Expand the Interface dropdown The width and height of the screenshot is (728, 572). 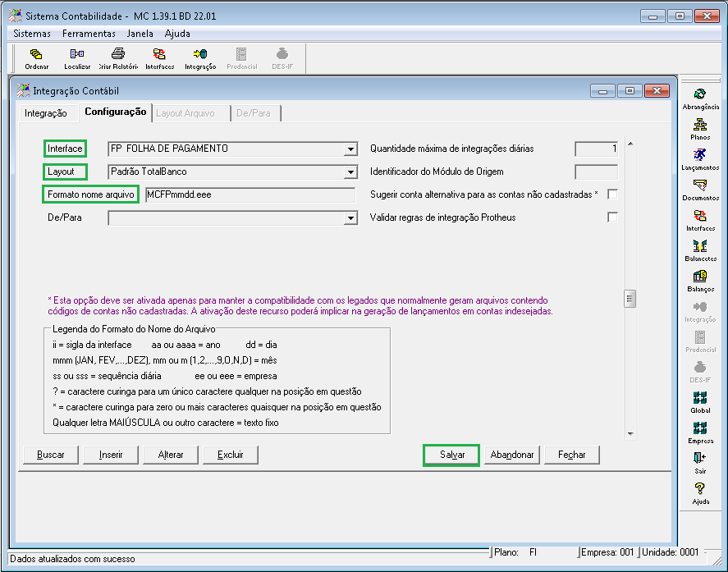(350, 149)
